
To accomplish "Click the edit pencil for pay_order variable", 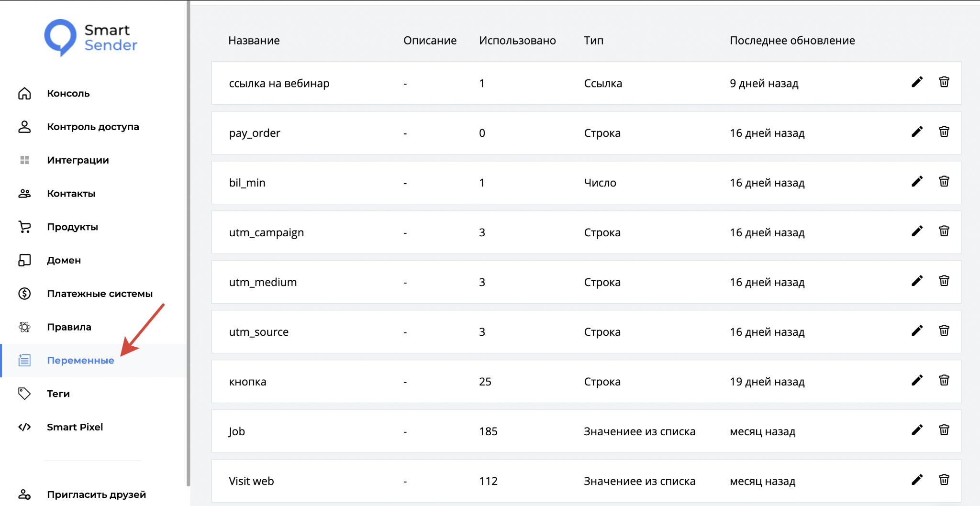I will [917, 132].
